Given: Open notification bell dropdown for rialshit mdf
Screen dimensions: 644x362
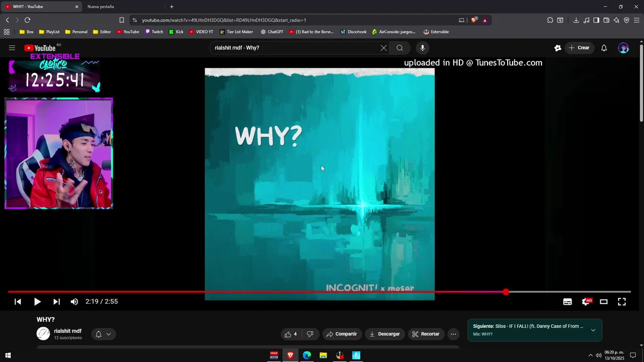Looking at the screenshot, I should [x=103, y=334].
